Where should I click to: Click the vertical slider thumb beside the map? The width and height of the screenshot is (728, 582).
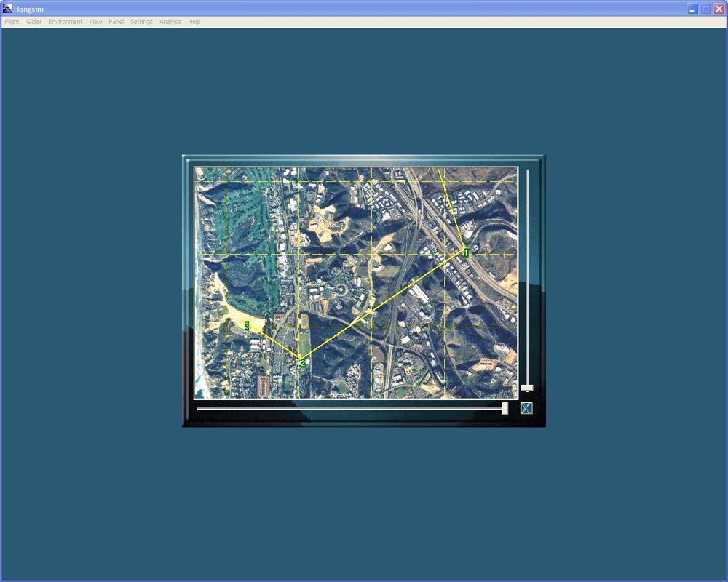(526, 386)
